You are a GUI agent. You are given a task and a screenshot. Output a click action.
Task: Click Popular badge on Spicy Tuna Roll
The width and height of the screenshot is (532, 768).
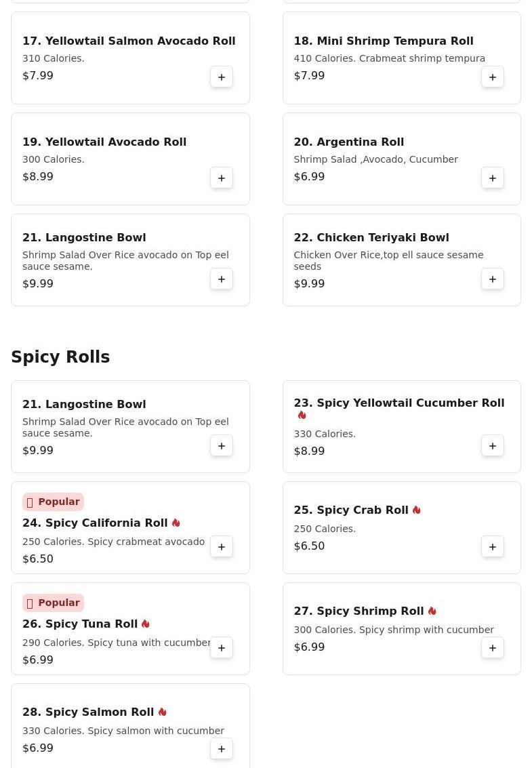tap(53, 603)
